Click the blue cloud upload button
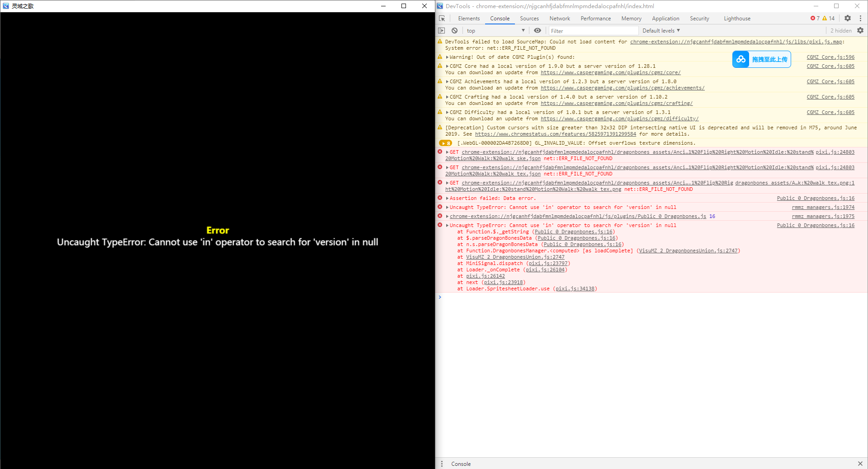The width and height of the screenshot is (868, 469). (x=762, y=59)
